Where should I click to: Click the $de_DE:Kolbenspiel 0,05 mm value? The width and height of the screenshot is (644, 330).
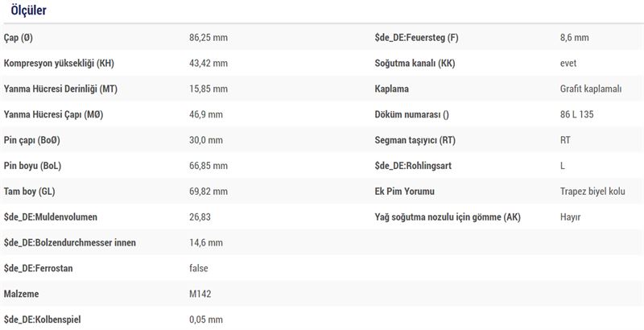(206, 320)
